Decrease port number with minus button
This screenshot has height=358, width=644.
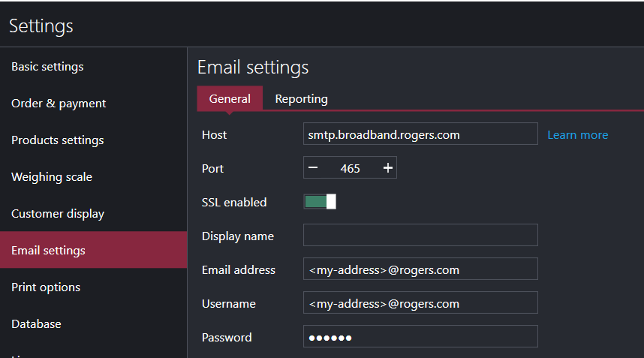(x=313, y=168)
